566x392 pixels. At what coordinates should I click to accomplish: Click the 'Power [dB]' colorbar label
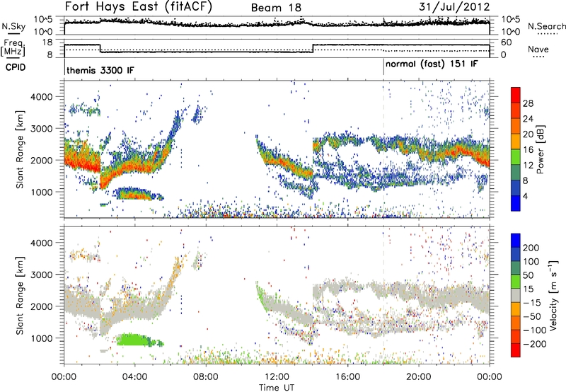tap(540, 149)
